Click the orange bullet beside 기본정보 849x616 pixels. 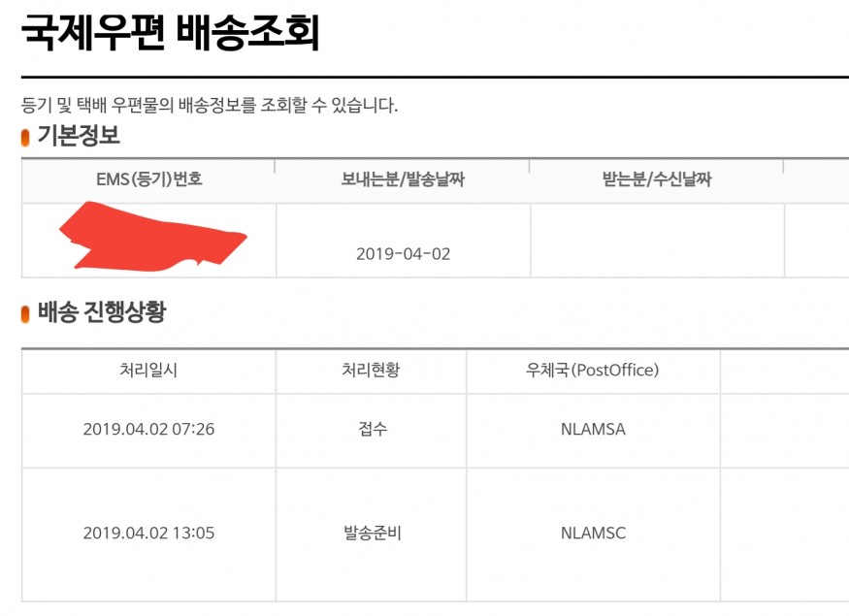tap(25, 138)
